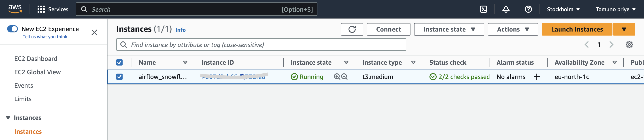644x140 pixels.
Task: Open AWS CloudShell terminal icon
Action: (x=483, y=9)
